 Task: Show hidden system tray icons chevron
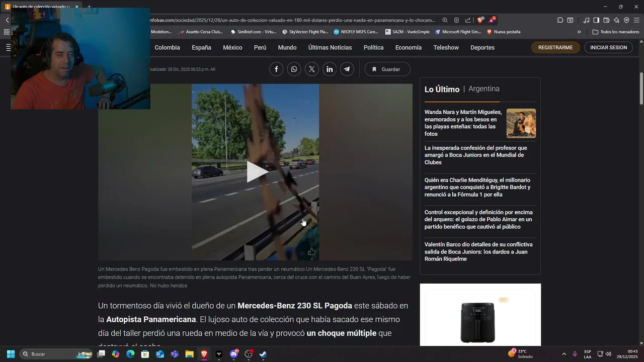click(564, 354)
